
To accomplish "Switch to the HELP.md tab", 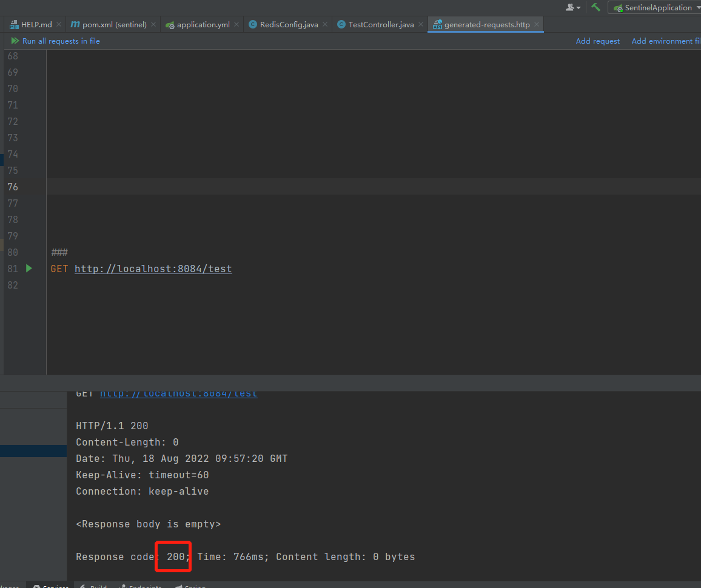I will (36, 25).
